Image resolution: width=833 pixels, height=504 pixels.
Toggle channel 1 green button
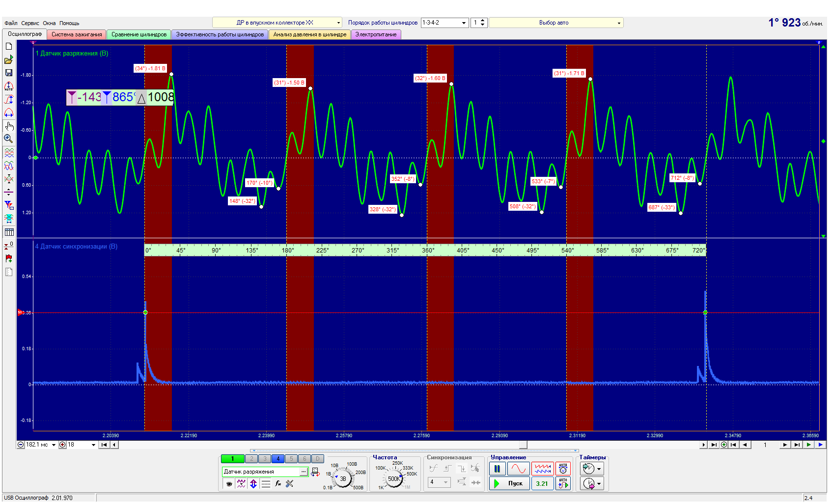click(233, 459)
